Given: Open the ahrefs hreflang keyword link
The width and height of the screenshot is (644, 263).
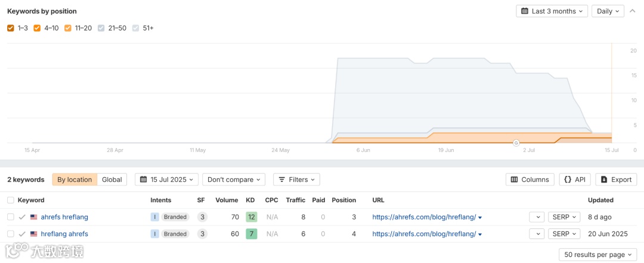Looking at the screenshot, I should click(64, 217).
